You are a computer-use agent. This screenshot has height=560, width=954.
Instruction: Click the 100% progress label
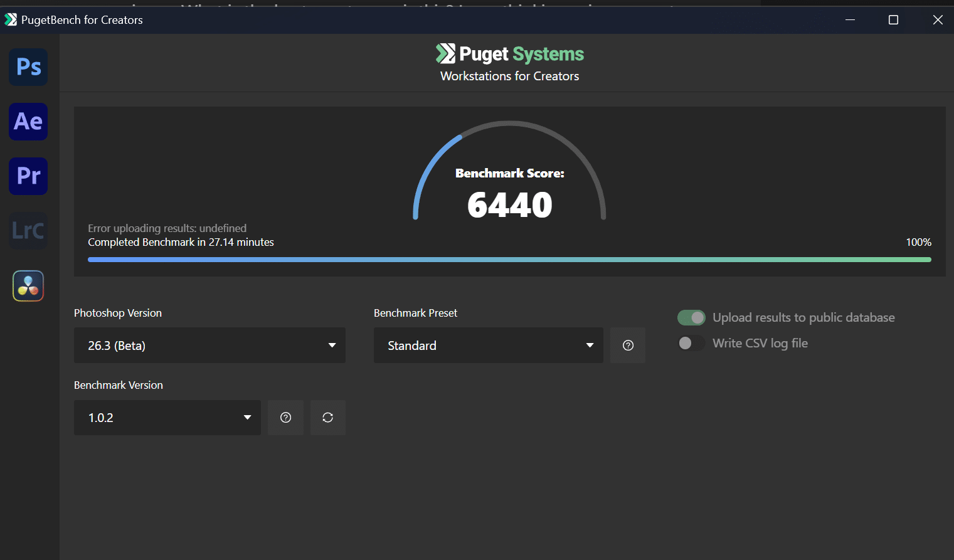[x=918, y=242]
